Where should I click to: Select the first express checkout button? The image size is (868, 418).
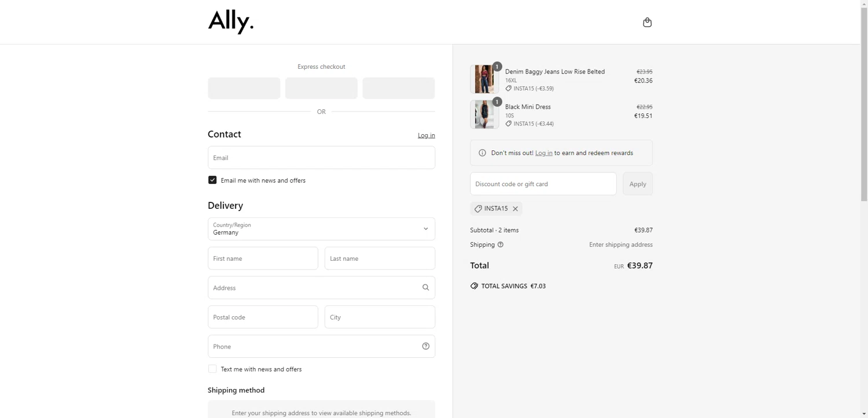pyautogui.click(x=244, y=88)
